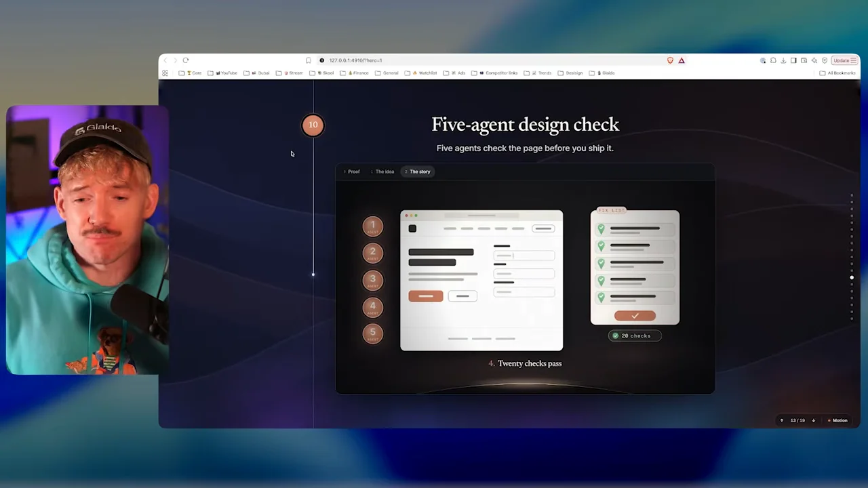Open the General bookmarks folder
This screenshot has height=488, width=868.
pos(387,73)
